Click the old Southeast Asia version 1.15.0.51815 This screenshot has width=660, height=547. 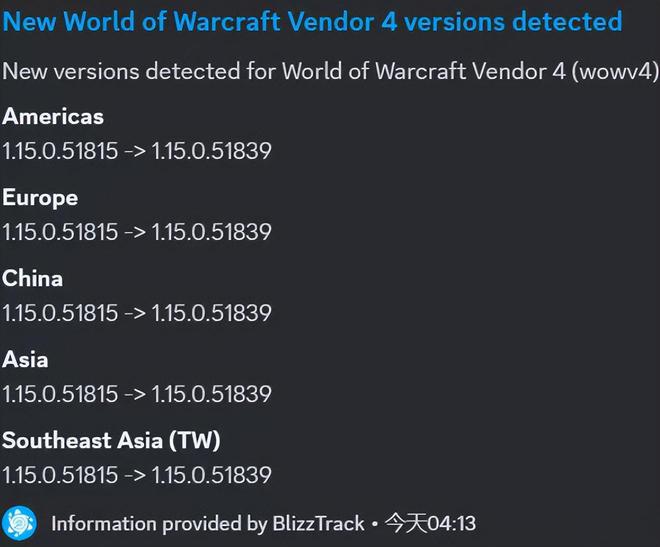[60, 475]
